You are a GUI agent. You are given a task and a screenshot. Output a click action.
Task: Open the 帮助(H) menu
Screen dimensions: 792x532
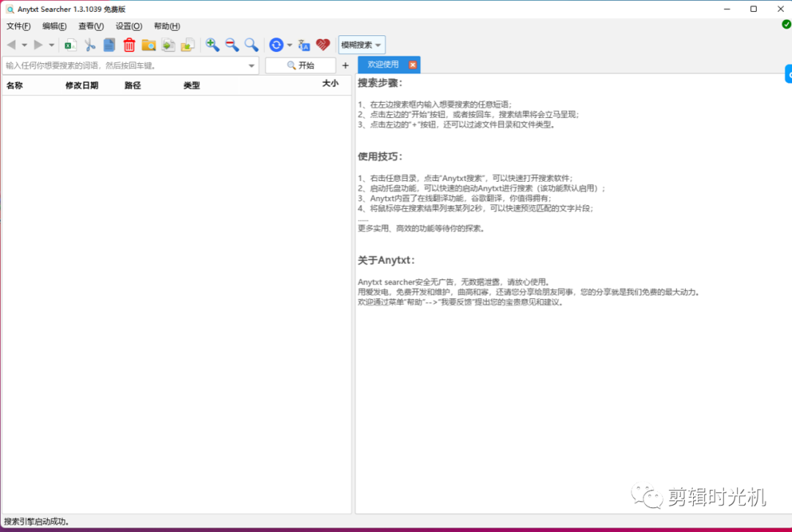(166, 26)
